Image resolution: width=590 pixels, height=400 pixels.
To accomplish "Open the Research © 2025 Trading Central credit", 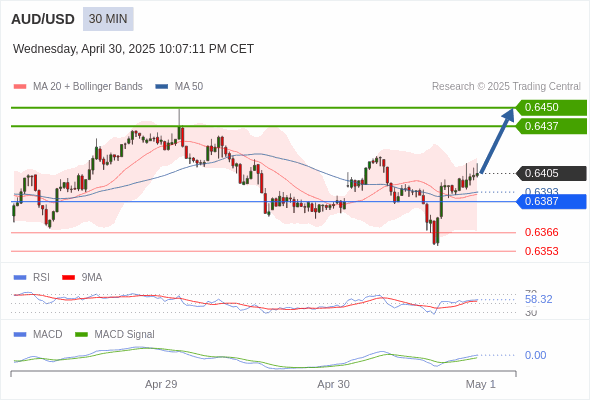I will coord(506,87).
